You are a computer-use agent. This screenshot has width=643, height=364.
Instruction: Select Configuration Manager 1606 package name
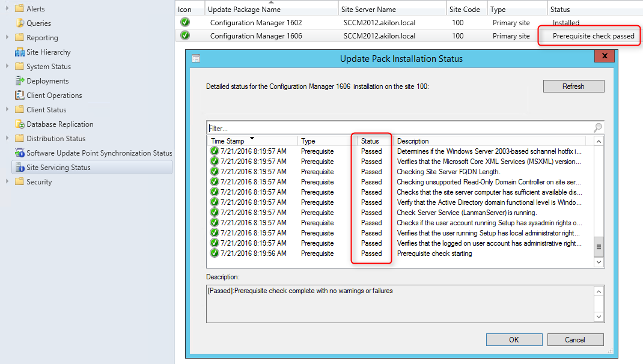(x=256, y=36)
